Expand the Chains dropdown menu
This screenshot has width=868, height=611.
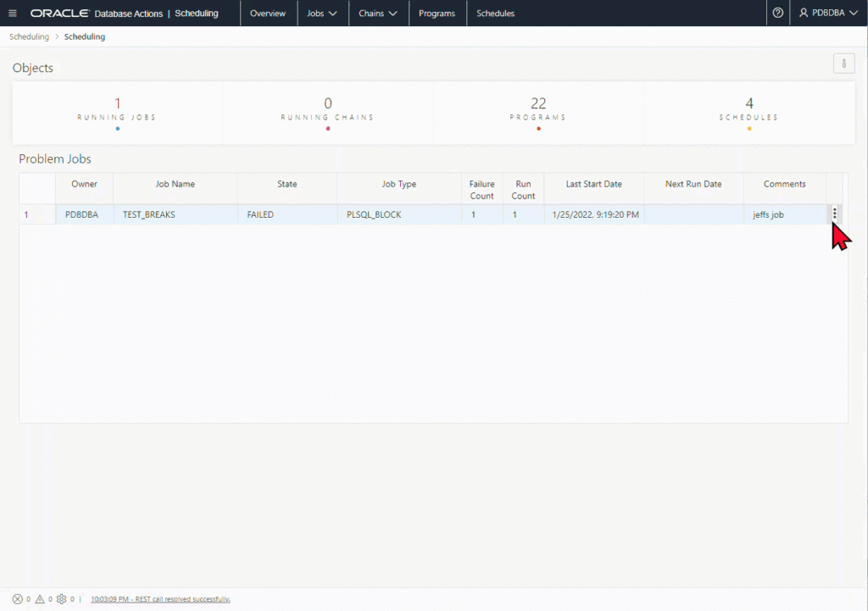[378, 14]
